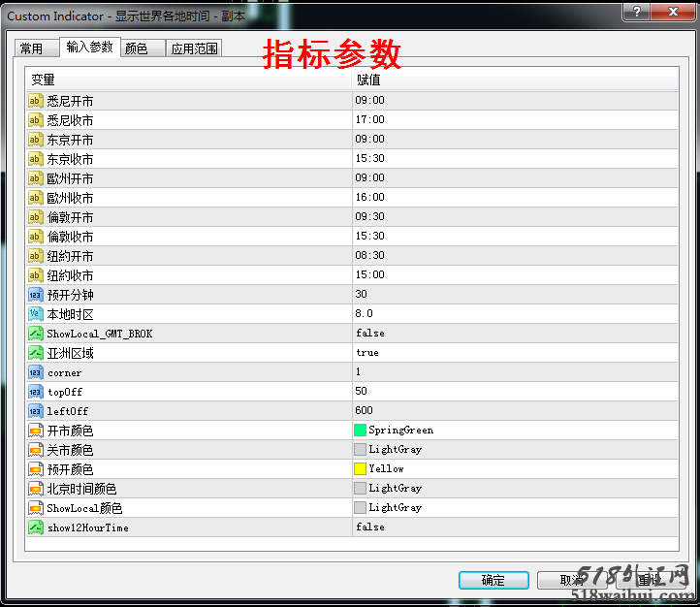Switch to the 颜色 tab
This screenshot has height=607, width=700.
143,48
